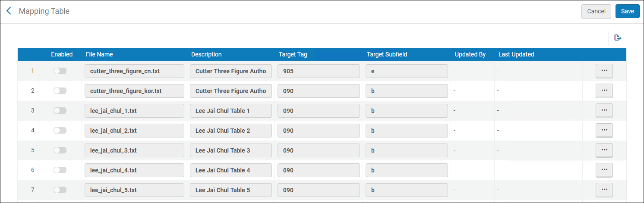Open ellipsis menu for lee_jai_chul_4.txt
Image resolution: width=644 pixels, height=203 pixels.
(x=604, y=170)
